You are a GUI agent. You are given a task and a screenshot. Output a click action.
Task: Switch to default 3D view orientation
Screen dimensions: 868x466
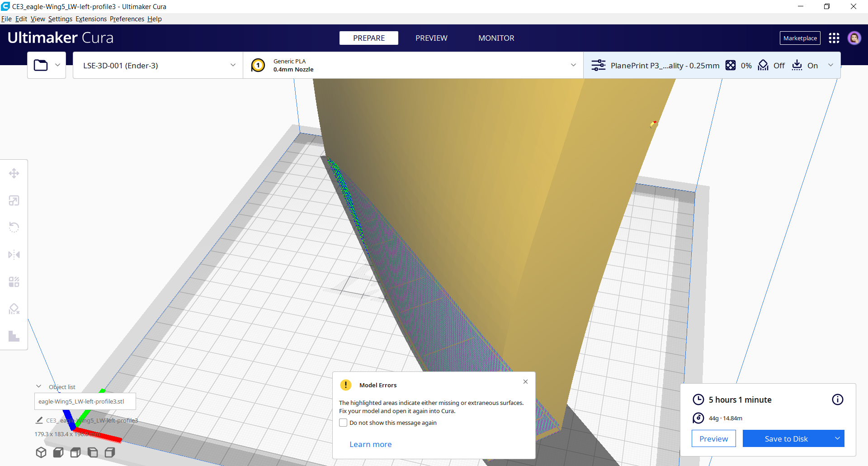41,452
